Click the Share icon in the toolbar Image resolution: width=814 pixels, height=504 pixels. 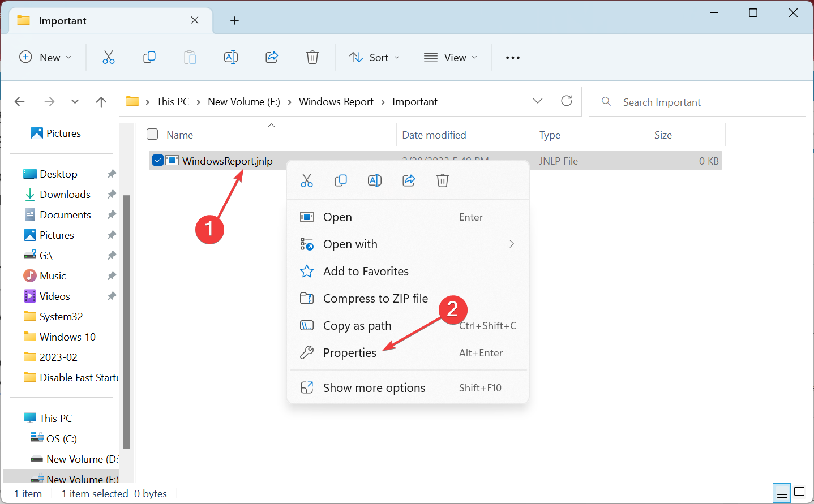[x=272, y=57]
